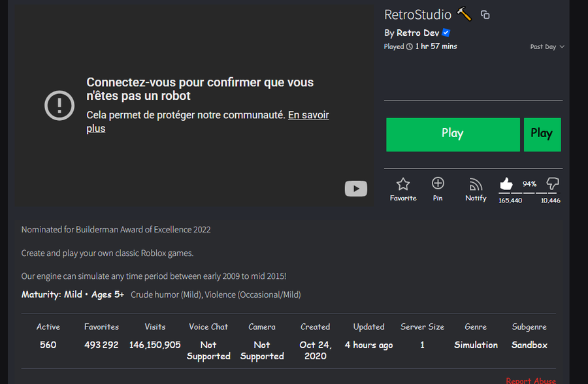The image size is (588, 384).
Task: Click the copy icon beside RetroStudio title
Action: point(485,14)
